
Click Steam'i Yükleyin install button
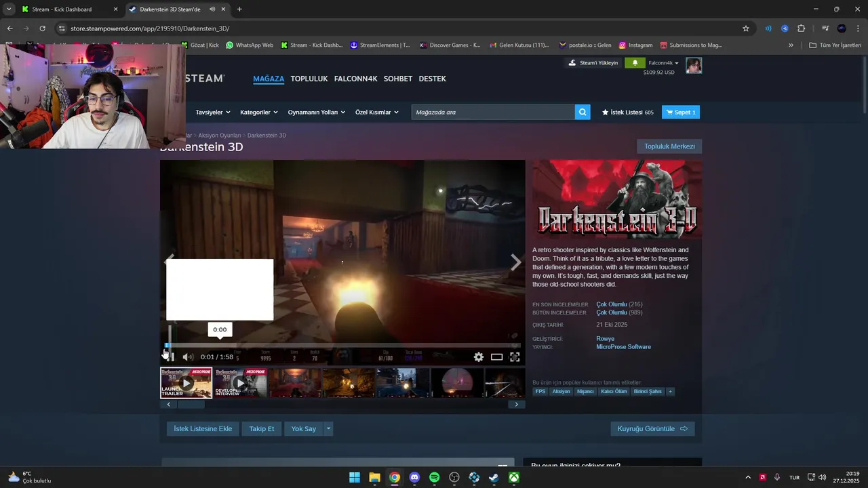(593, 63)
